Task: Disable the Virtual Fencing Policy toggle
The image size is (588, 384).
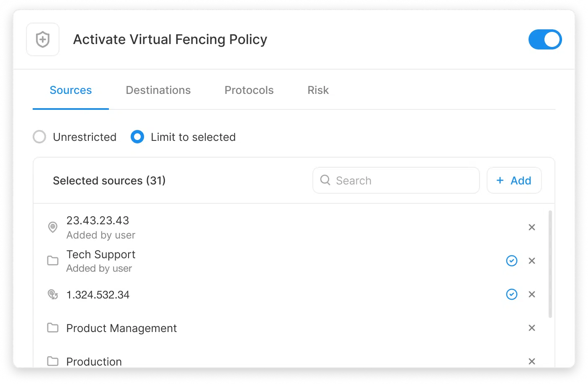Action: tap(545, 40)
